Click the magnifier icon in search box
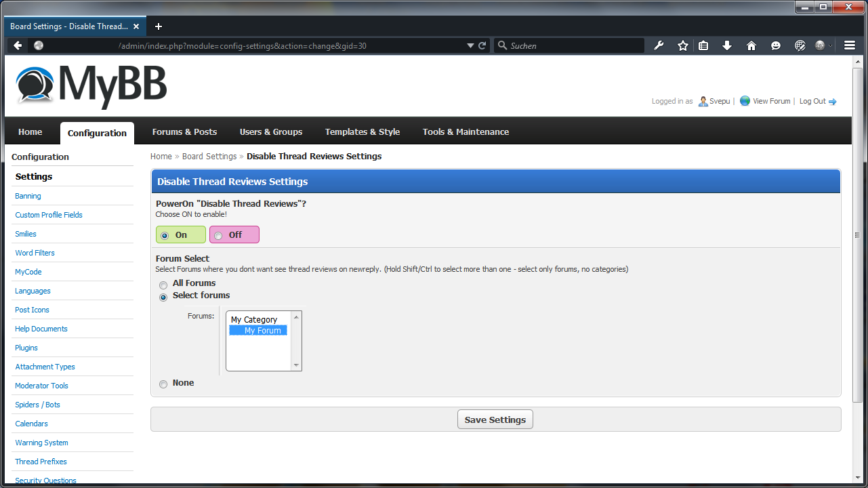868x488 pixels. 502,45
